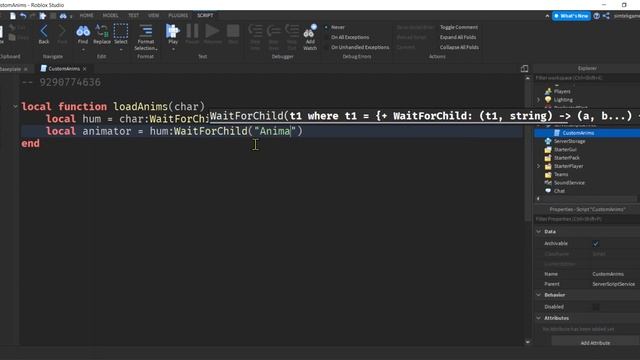Open the VIEW ribbon tab
640x360 pixels.
tap(153, 16)
